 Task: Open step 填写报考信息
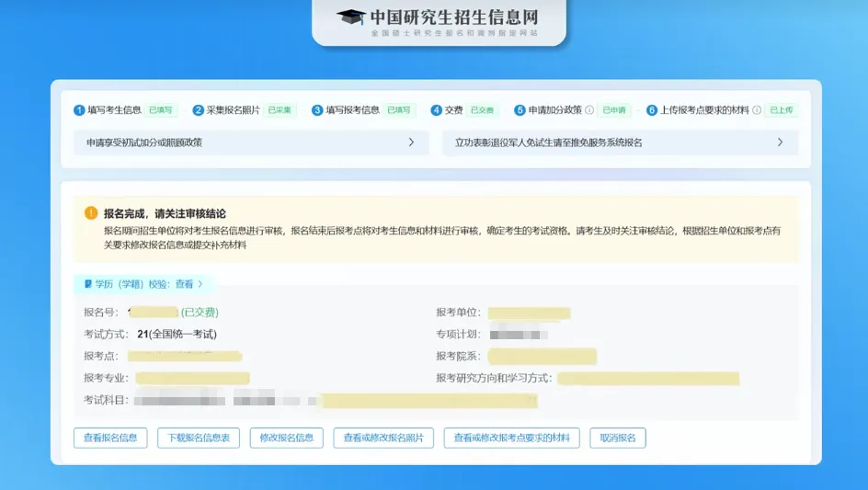pyautogui.click(x=353, y=110)
